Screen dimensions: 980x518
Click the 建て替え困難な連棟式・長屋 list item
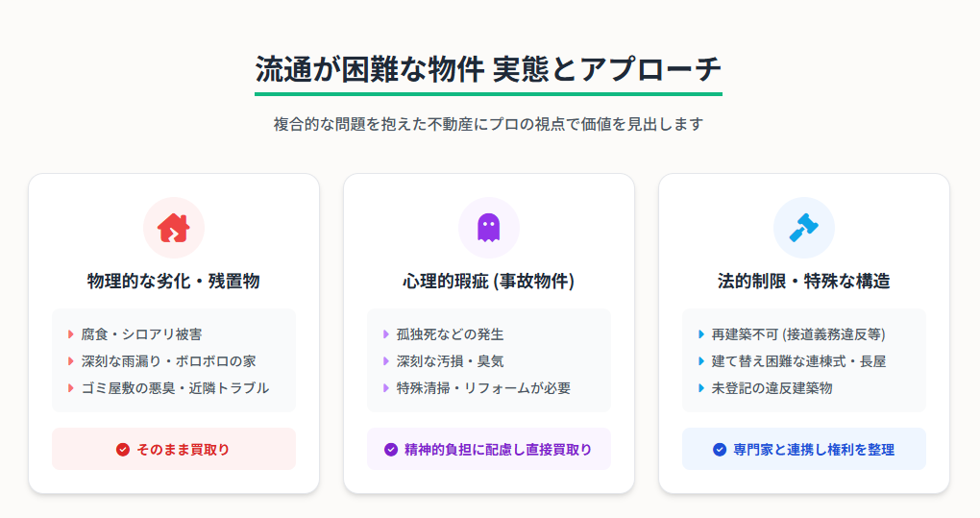pos(792,361)
